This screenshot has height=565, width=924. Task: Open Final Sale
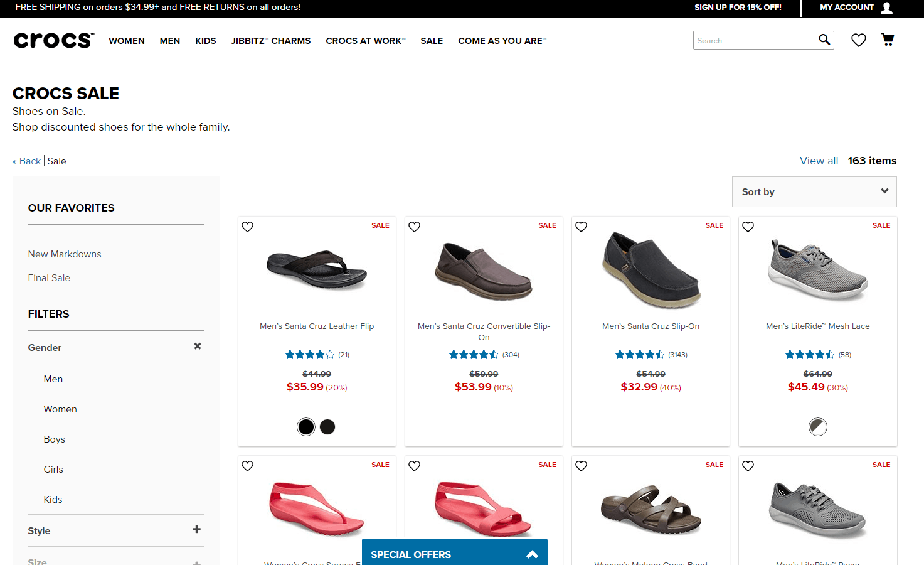49,278
